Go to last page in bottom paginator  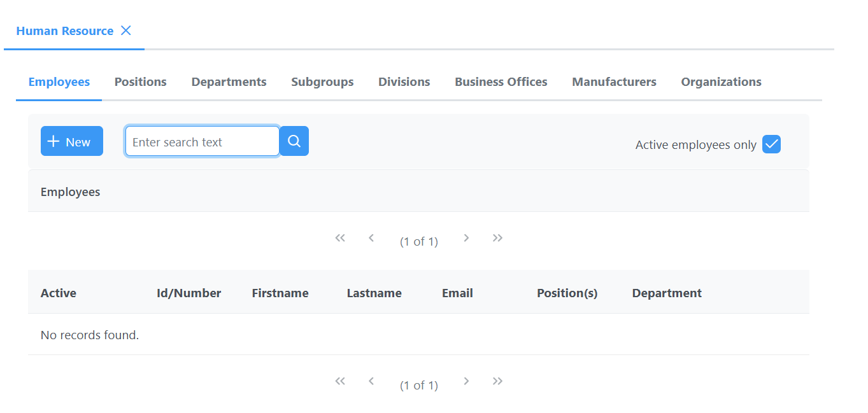(x=497, y=381)
